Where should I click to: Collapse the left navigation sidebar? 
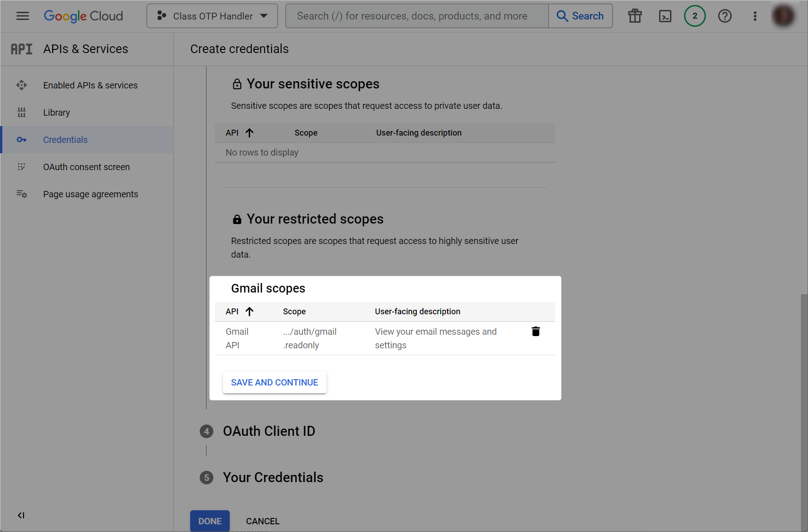(x=21, y=515)
